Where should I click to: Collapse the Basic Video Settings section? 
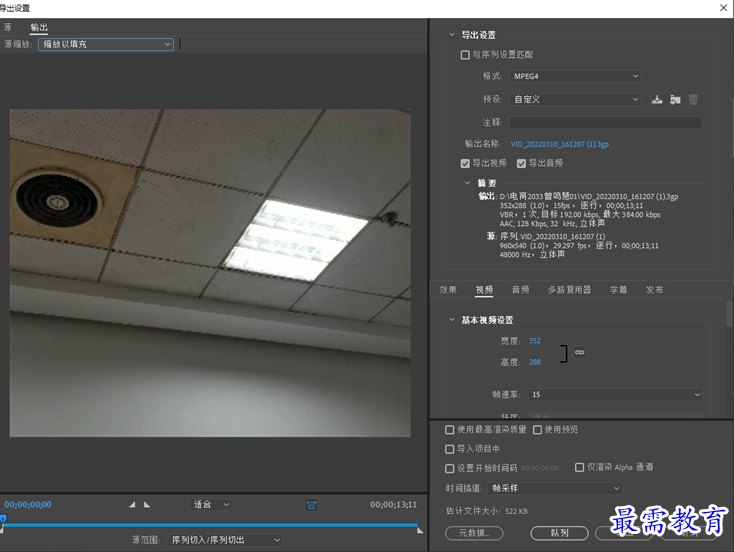click(452, 320)
